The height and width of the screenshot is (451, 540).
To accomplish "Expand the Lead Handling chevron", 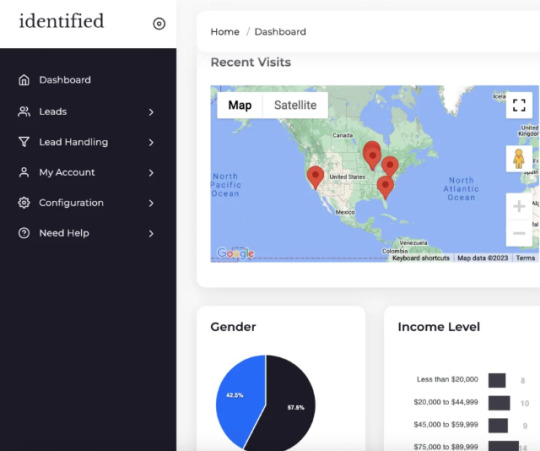I will point(151,142).
